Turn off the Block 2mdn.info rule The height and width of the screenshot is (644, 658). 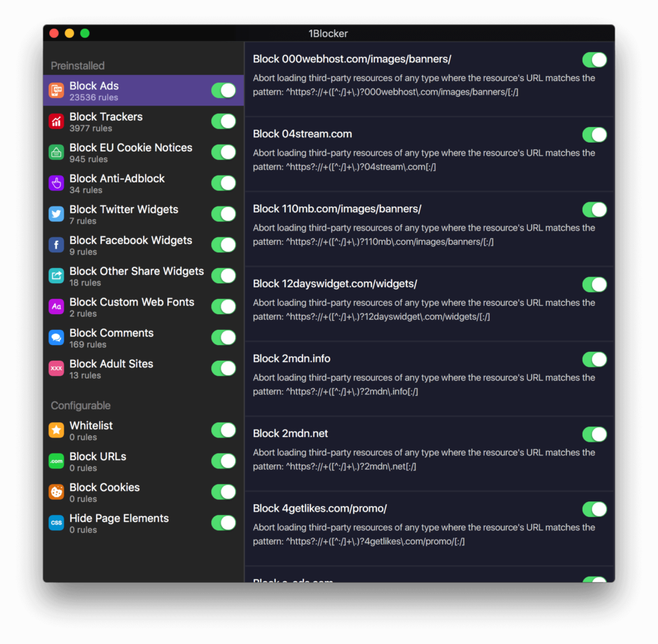coord(594,359)
